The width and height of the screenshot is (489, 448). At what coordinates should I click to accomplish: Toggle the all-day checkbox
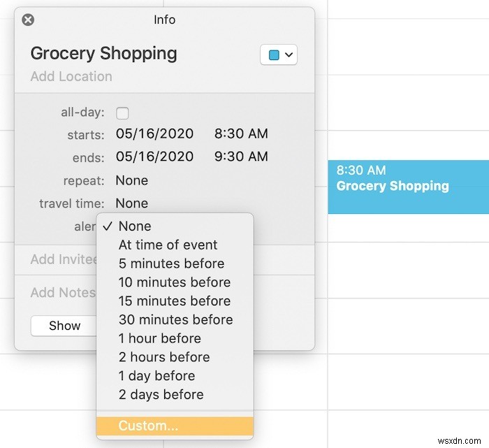[x=122, y=113]
